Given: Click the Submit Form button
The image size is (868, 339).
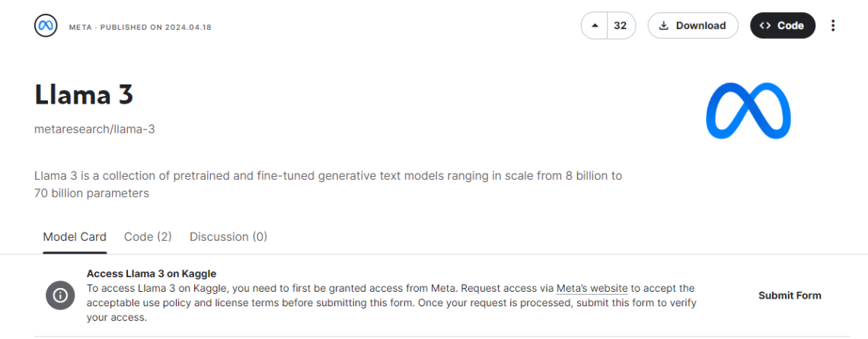Looking at the screenshot, I should coord(790,296).
